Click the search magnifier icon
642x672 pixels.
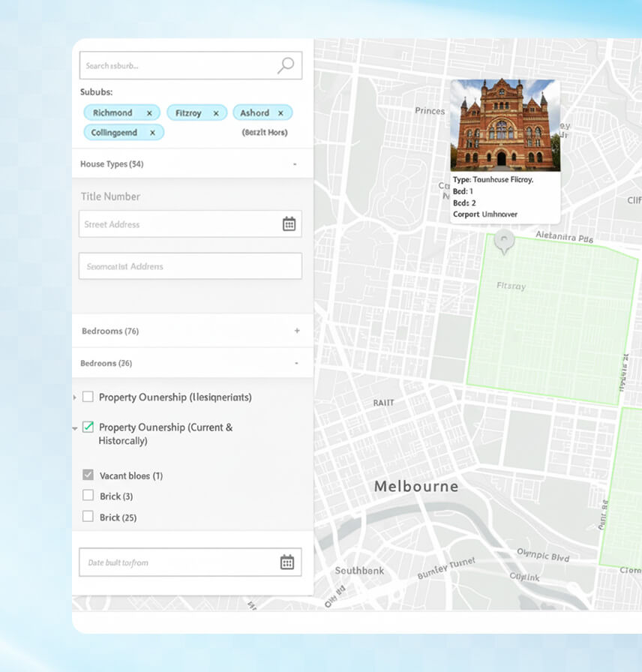tap(286, 65)
